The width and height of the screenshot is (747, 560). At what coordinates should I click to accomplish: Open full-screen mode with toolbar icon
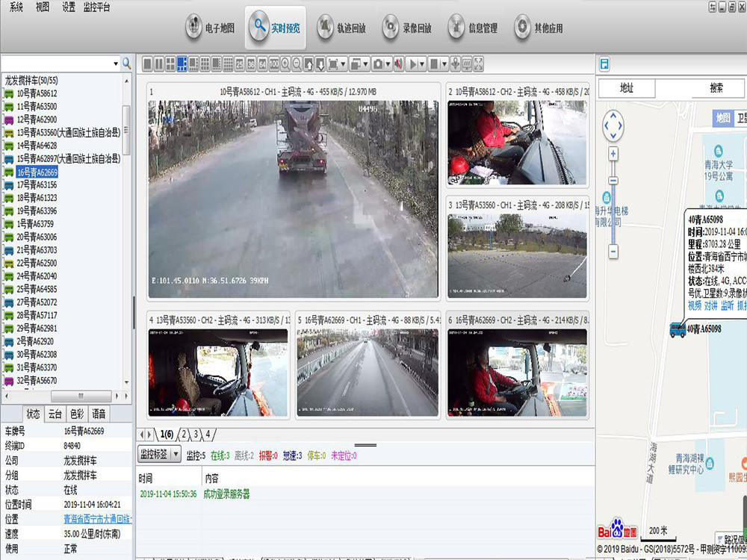coord(477,65)
